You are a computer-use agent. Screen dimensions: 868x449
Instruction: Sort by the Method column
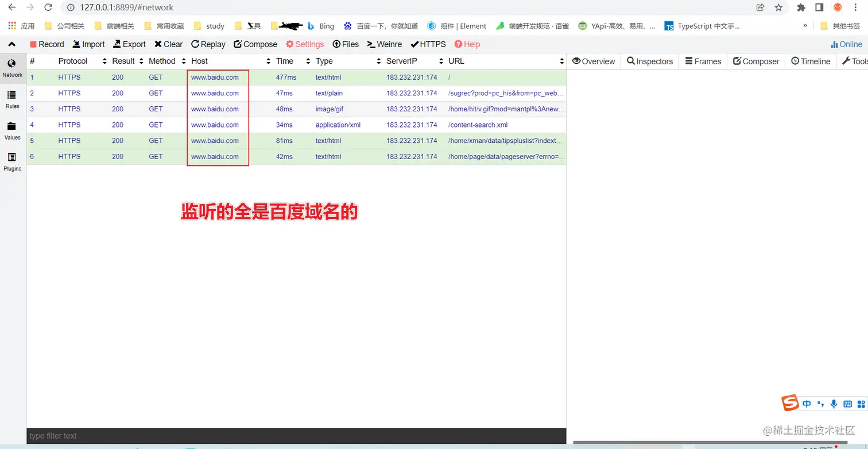click(x=167, y=61)
